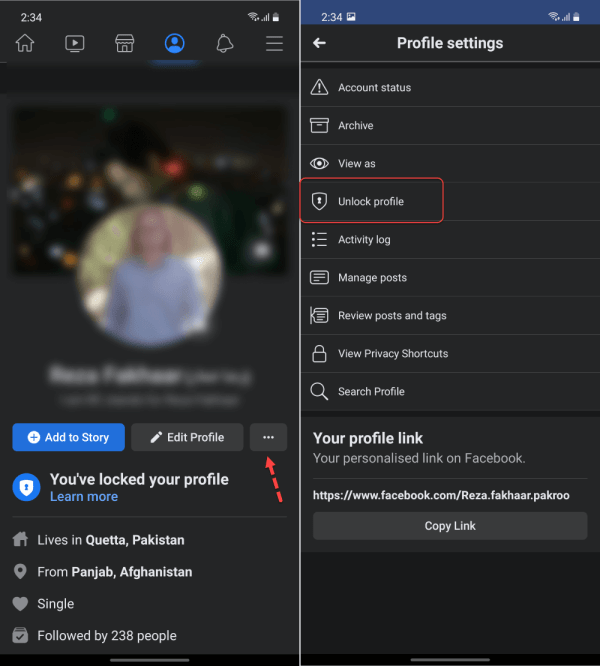Tap the right phone's Wi-Fi status icon
Viewport: 600px width, 666px height.
(x=553, y=17)
